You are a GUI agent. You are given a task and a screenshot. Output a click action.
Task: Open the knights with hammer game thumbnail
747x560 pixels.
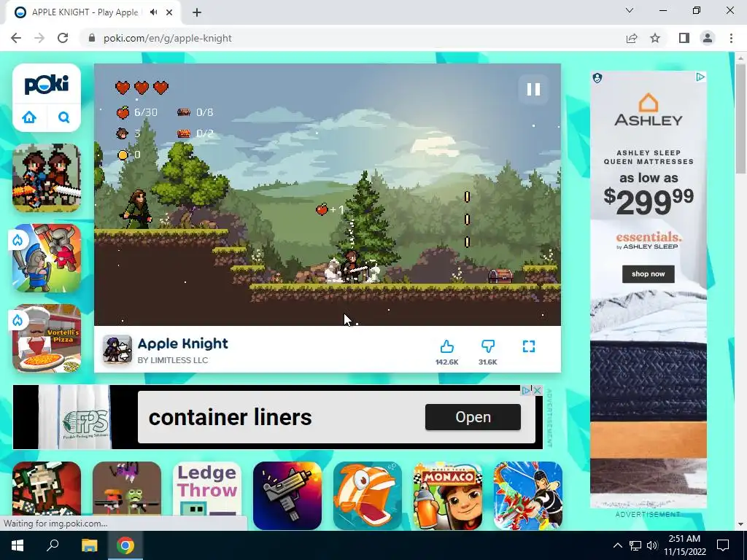tap(47, 258)
